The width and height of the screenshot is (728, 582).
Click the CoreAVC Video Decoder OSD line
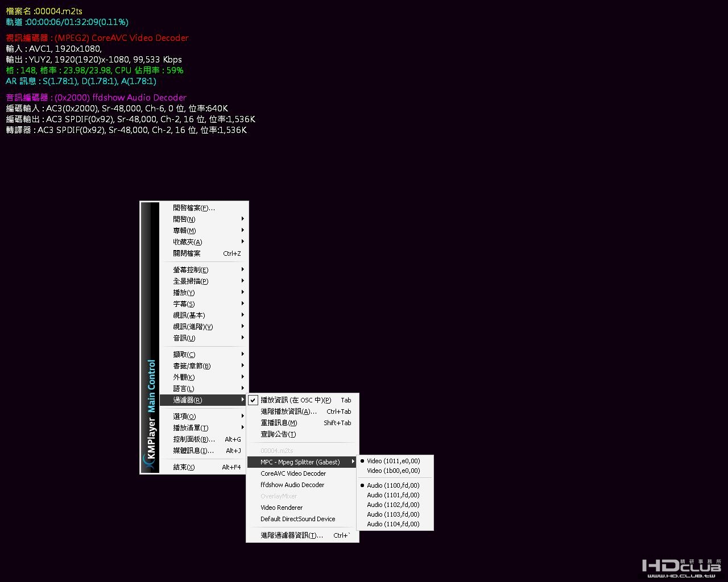97,38
